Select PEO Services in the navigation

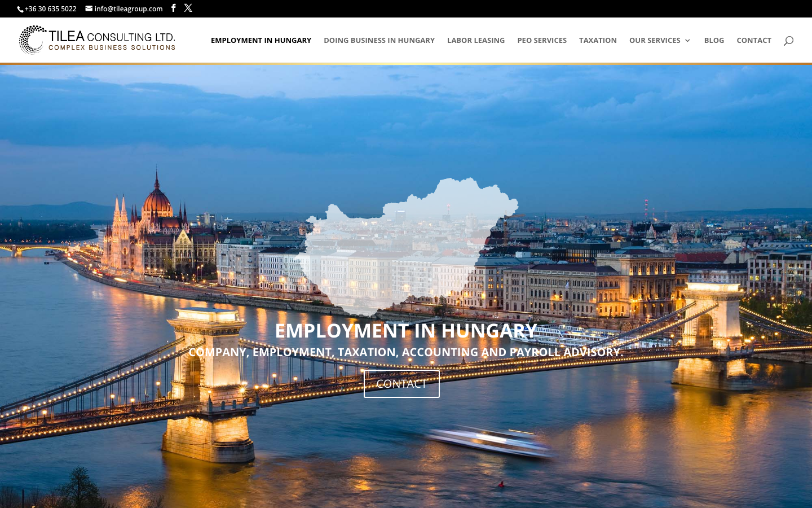(x=542, y=40)
